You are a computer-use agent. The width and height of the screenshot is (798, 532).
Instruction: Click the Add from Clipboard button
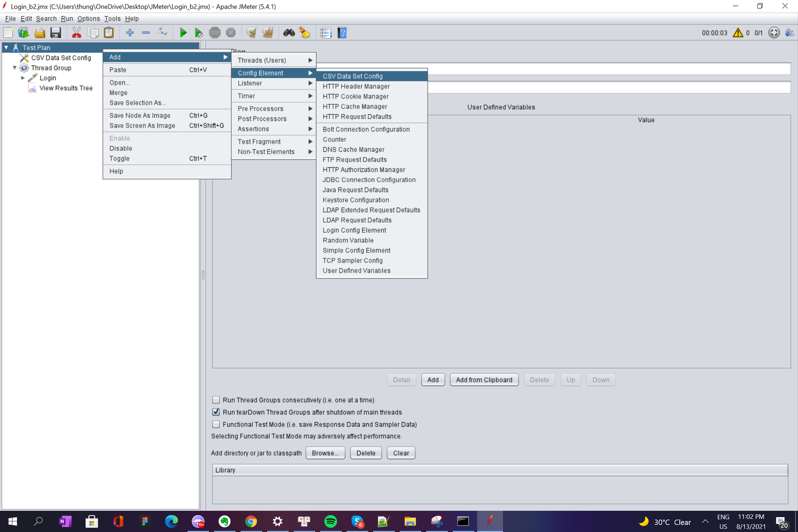click(484, 380)
